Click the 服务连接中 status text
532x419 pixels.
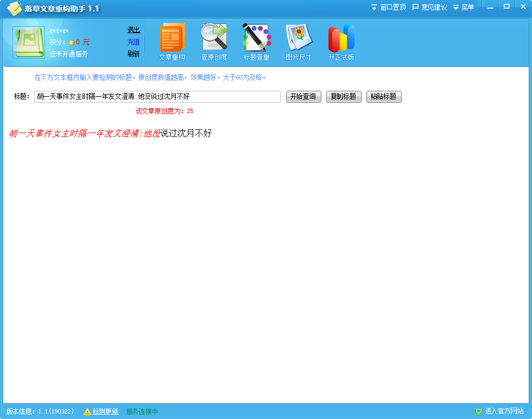click(x=142, y=411)
